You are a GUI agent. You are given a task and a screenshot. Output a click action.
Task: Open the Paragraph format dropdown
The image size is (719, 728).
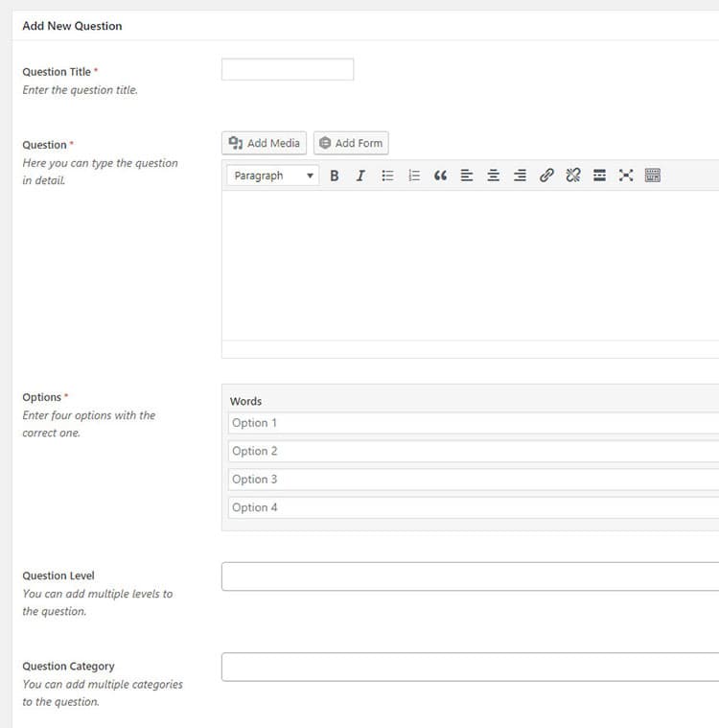pos(273,176)
